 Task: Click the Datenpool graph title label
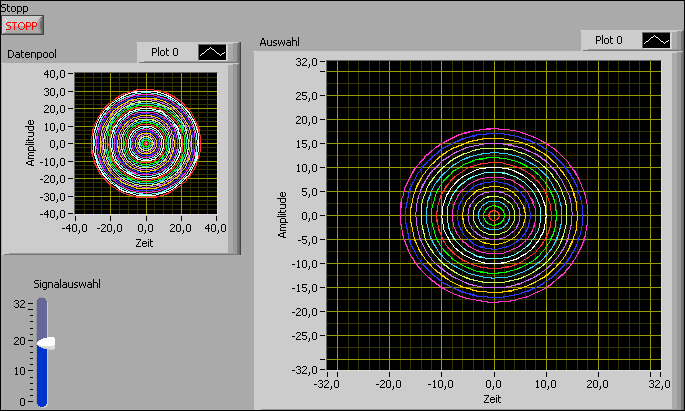tap(31, 53)
